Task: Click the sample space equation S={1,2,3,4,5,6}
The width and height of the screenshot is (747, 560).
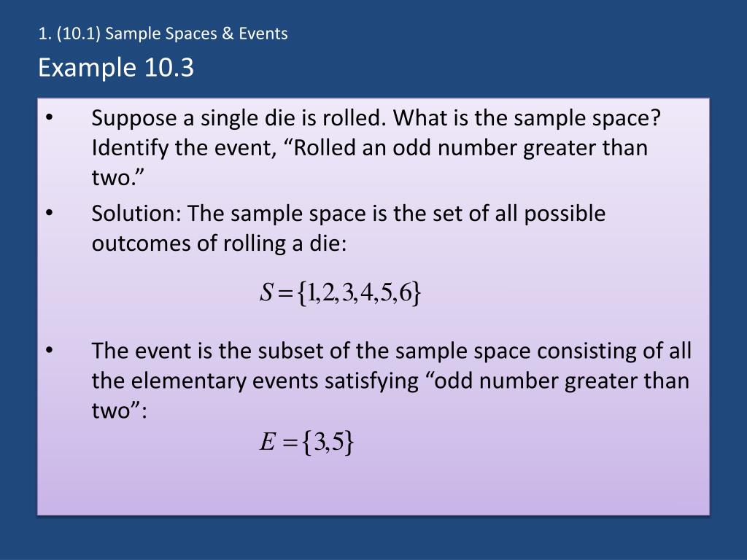Action: coord(340,293)
